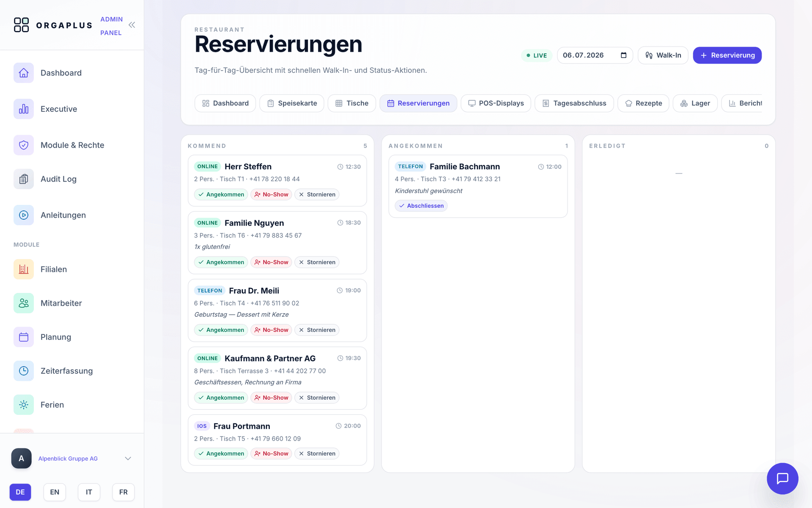Open Anleitungen play icon
Viewport: 812px width, 508px height.
(24, 215)
